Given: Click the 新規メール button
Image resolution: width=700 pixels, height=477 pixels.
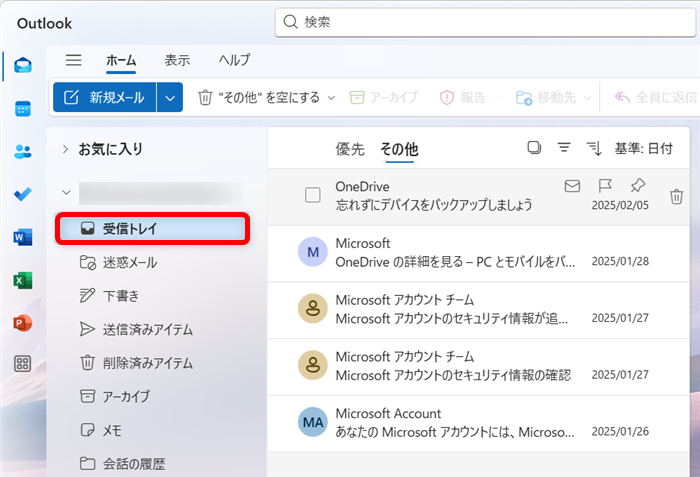Looking at the screenshot, I should [104, 97].
